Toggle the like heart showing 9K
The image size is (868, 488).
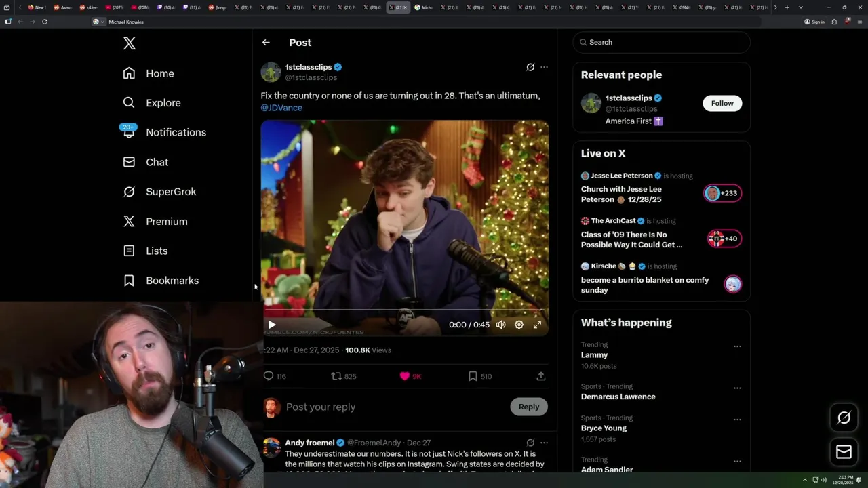click(x=410, y=376)
